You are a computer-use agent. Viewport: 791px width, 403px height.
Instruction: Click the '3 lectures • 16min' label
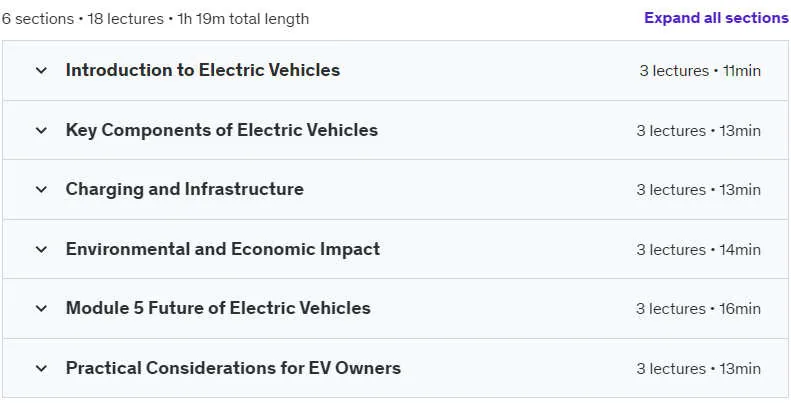pyautogui.click(x=698, y=309)
